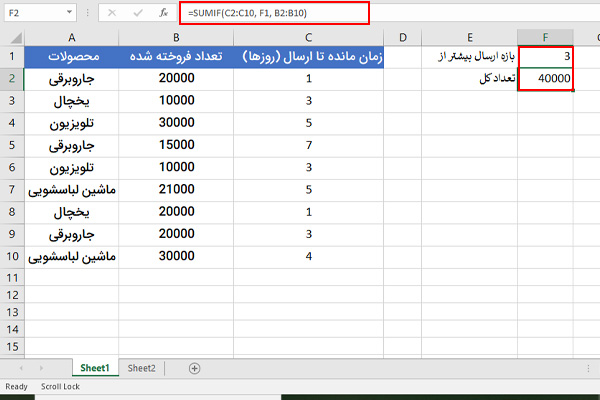The height and width of the screenshot is (400, 600).
Task: Click the Insert Function fx icon
Action: tap(162, 15)
